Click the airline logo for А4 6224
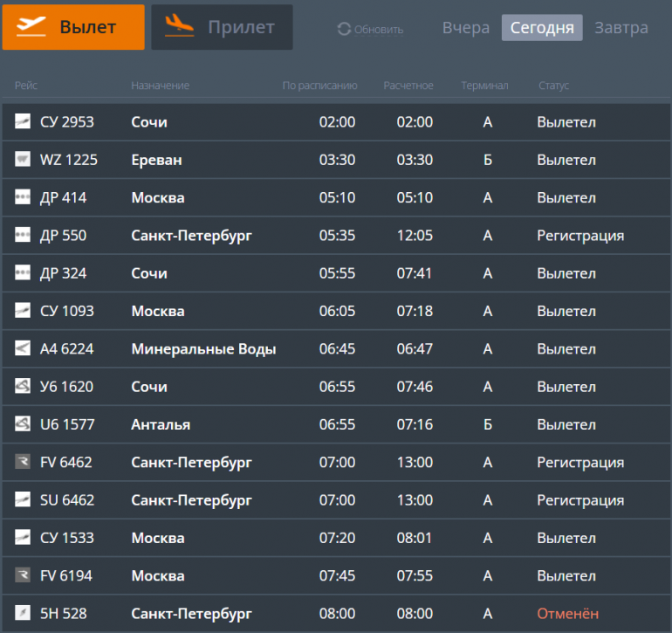This screenshot has height=633, width=672. click(23, 348)
